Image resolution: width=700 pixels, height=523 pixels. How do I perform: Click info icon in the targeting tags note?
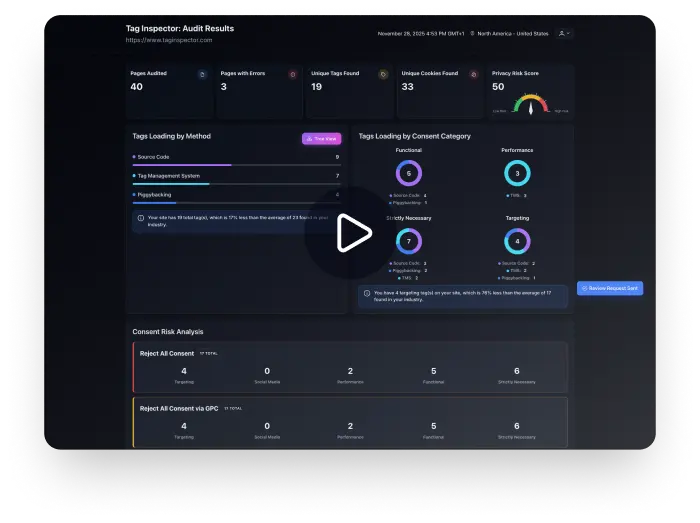tap(367, 293)
